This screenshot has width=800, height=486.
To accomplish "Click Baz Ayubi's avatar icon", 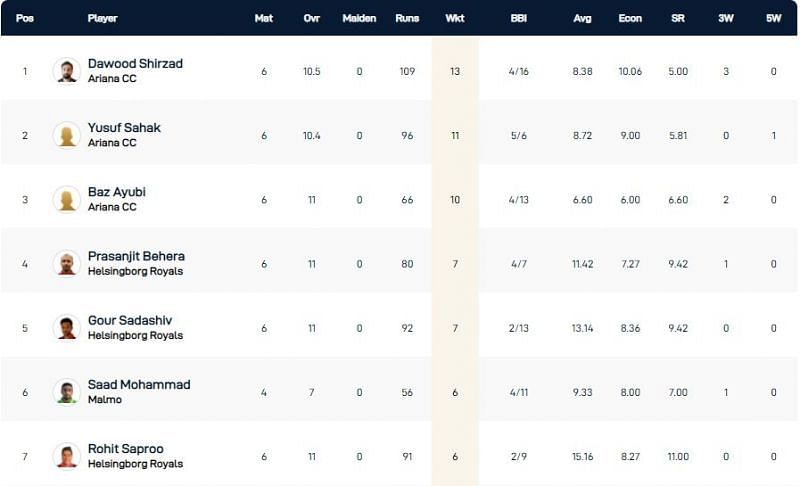I will 67,199.
